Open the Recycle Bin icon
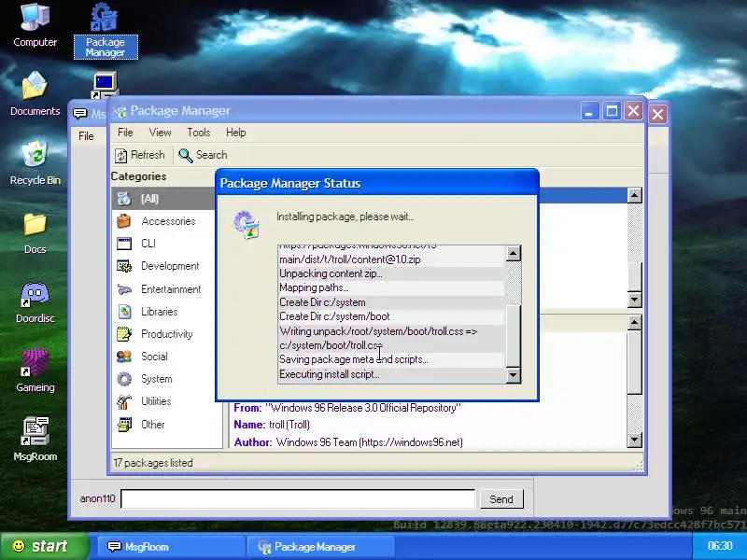The width and height of the screenshot is (747, 560). (x=35, y=163)
